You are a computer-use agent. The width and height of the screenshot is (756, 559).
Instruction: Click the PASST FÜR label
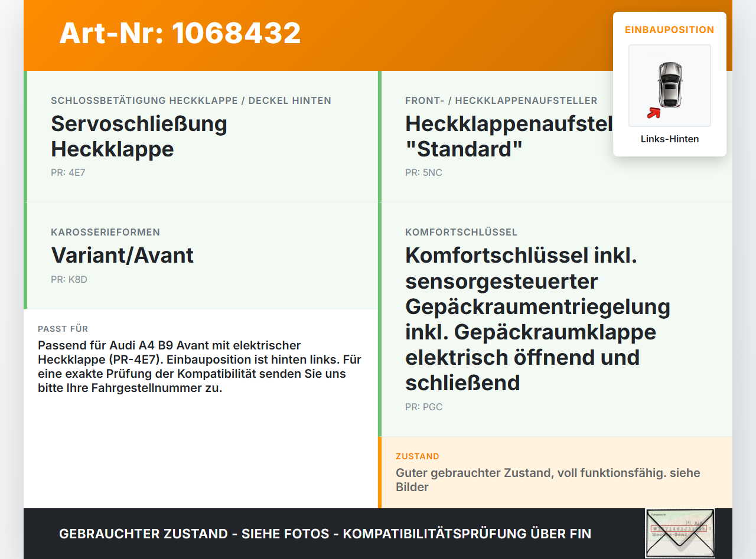(63, 329)
